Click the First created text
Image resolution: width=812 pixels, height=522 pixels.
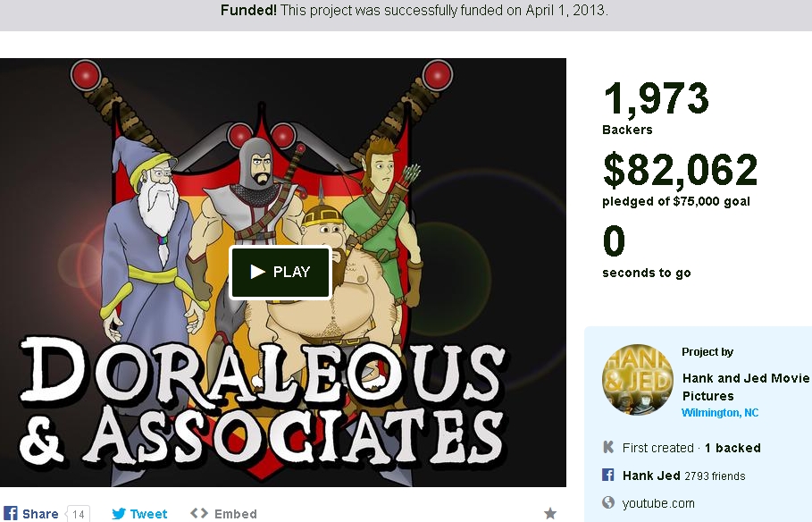pyautogui.click(x=657, y=448)
